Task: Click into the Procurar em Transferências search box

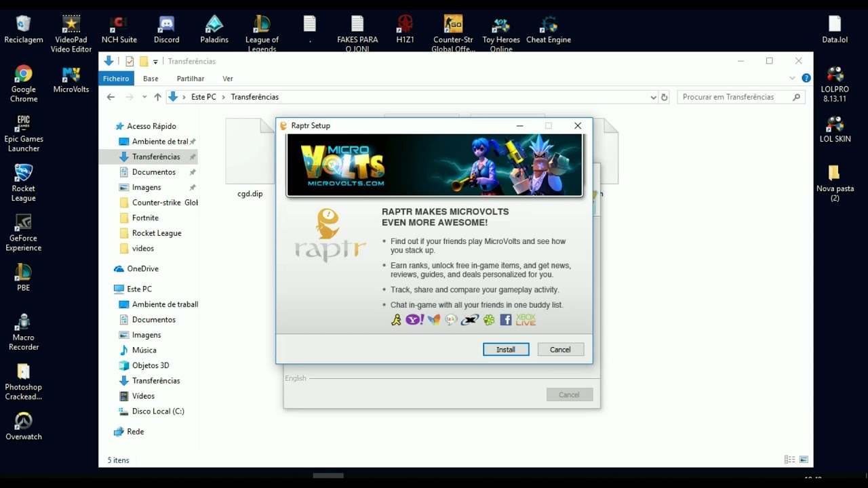Action: [742, 97]
